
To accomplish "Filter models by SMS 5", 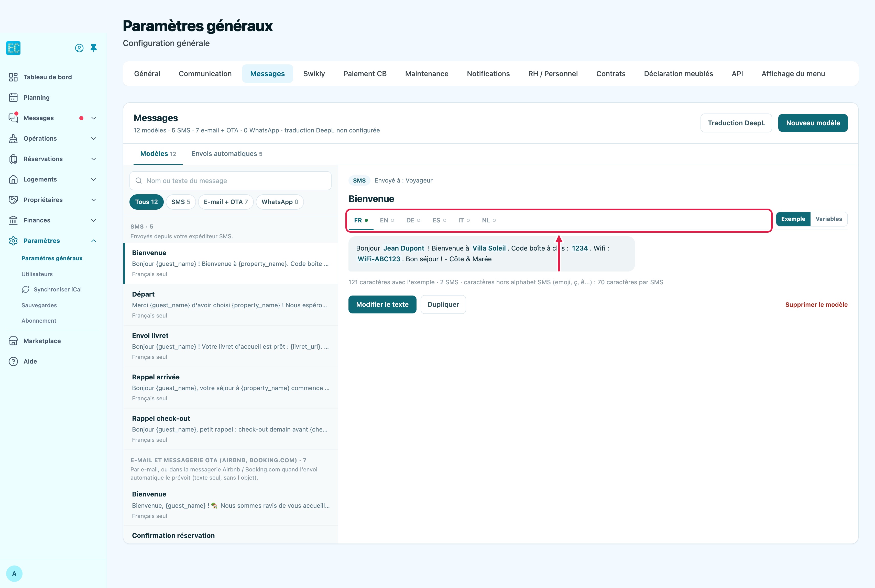I will tap(180, 202).
